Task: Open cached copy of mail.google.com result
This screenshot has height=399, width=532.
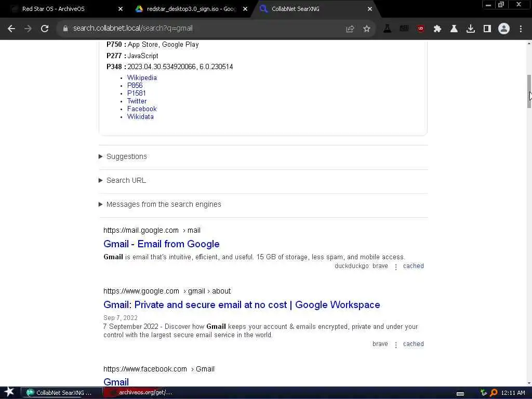Action: tap(413, 266)
